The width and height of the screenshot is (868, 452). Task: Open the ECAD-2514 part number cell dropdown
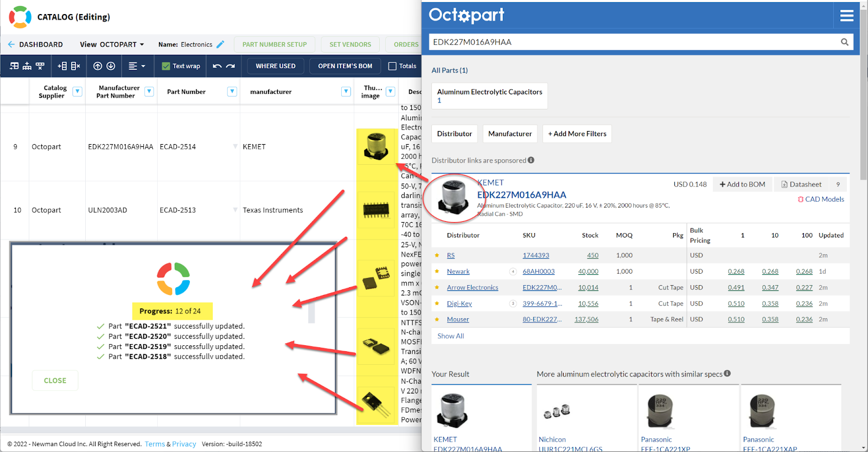tap(235, 147)
